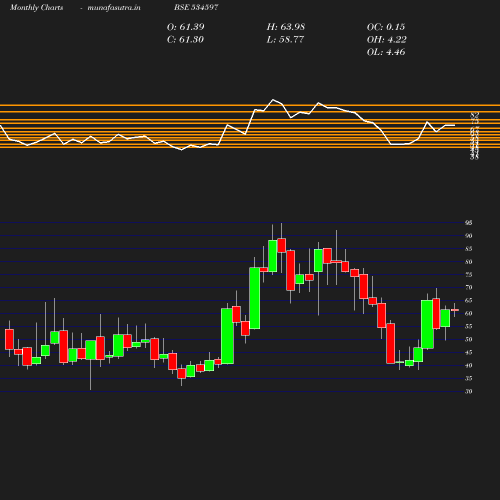Click the "Monthly Charts" title text
Screen dimensions: 500x500
[36, 8]
